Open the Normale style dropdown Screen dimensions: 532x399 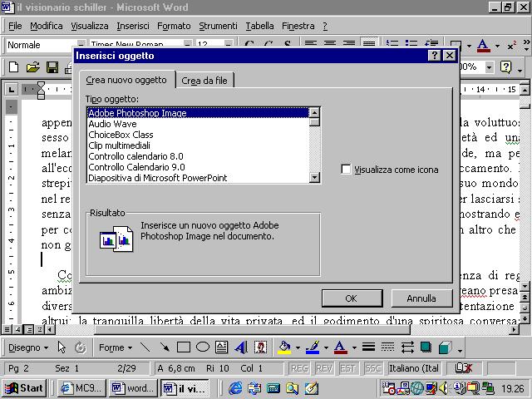(x=81, y=44)
